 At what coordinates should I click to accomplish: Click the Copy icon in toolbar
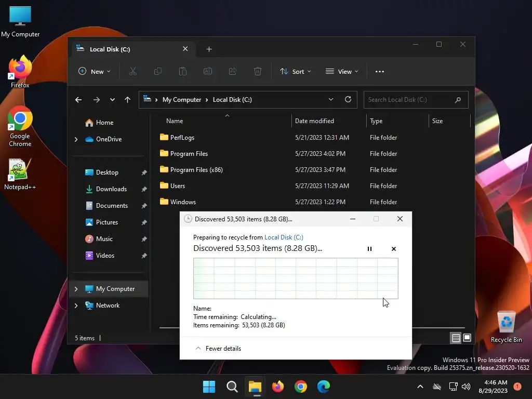[158, 71]
